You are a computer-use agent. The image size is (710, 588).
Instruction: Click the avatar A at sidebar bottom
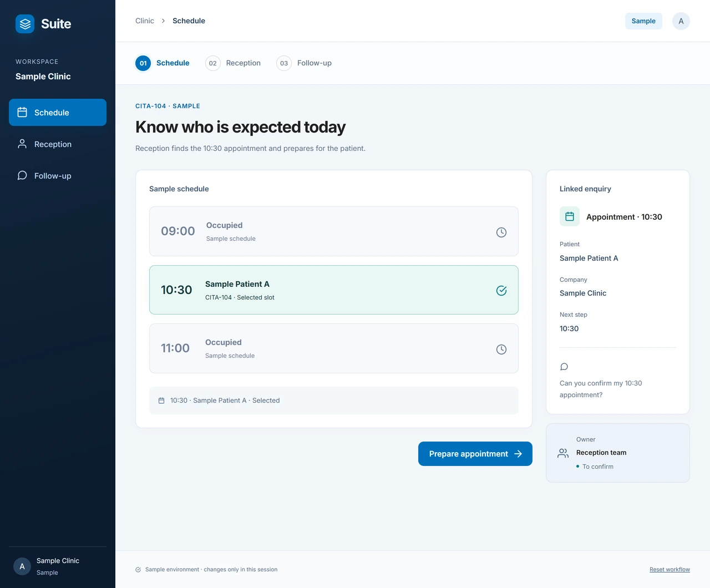point(22,566)
